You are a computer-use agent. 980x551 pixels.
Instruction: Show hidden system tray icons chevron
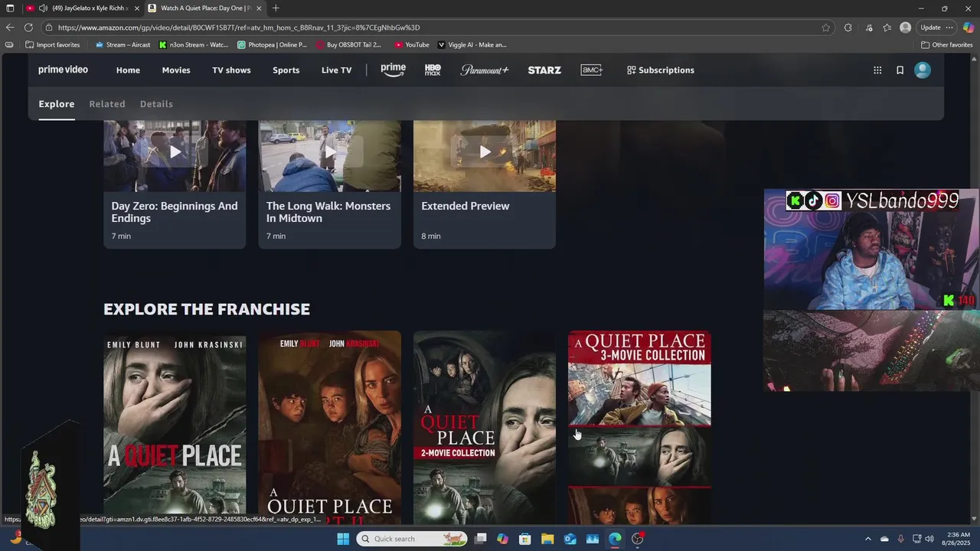pyautogui.click(x=867, y=539)
